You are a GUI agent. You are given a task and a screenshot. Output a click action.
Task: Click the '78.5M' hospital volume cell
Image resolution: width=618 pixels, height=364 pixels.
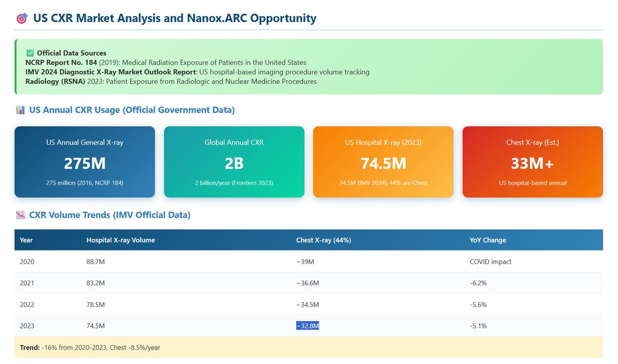(96, 305)
